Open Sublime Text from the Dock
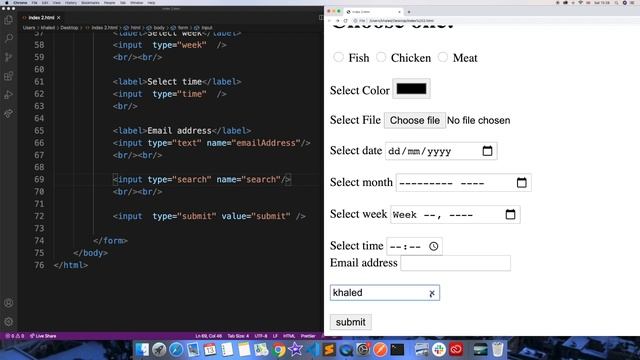This screenshot has height=360, width=640. click(x=329, y=349)
